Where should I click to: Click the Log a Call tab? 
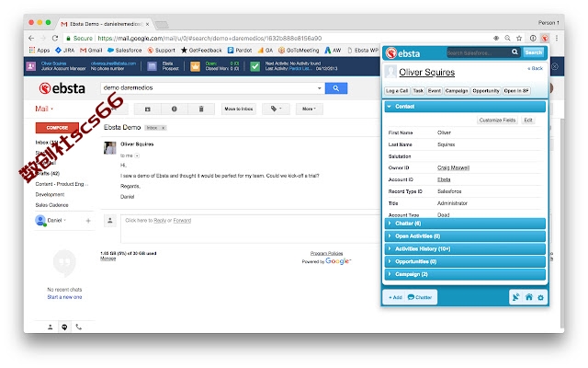(x=397, y=91)
